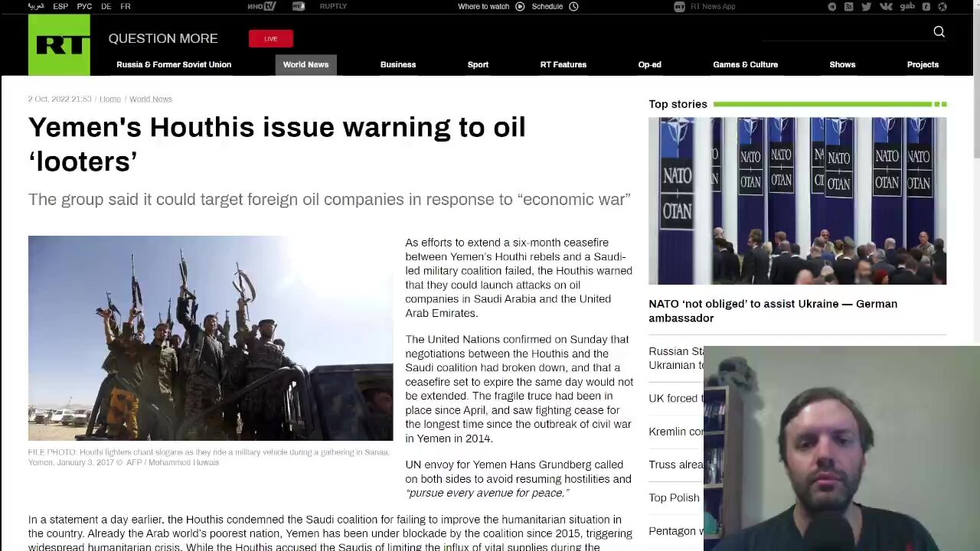This screenshot has width=980, height=551.
Task: Open the Houthi fighters article photo
Action: coord(211,338)
